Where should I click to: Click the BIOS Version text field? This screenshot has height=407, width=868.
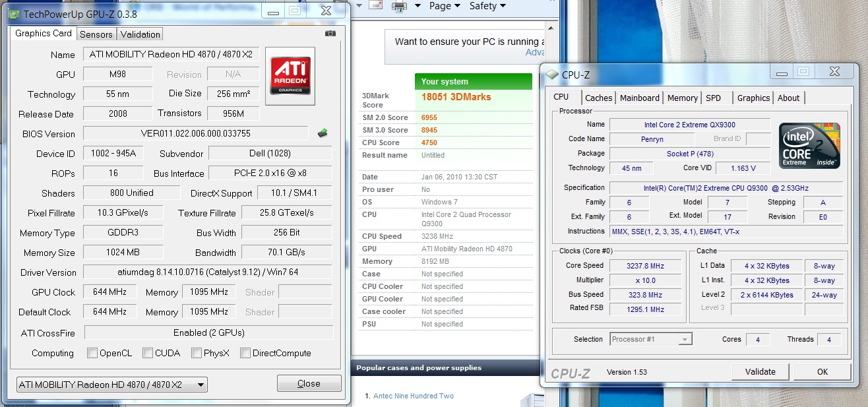coord(195,134)
